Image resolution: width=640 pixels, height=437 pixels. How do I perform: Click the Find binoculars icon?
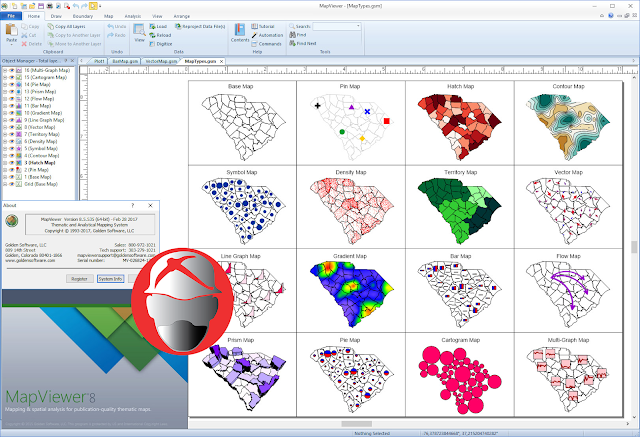[x=292, y=35]
